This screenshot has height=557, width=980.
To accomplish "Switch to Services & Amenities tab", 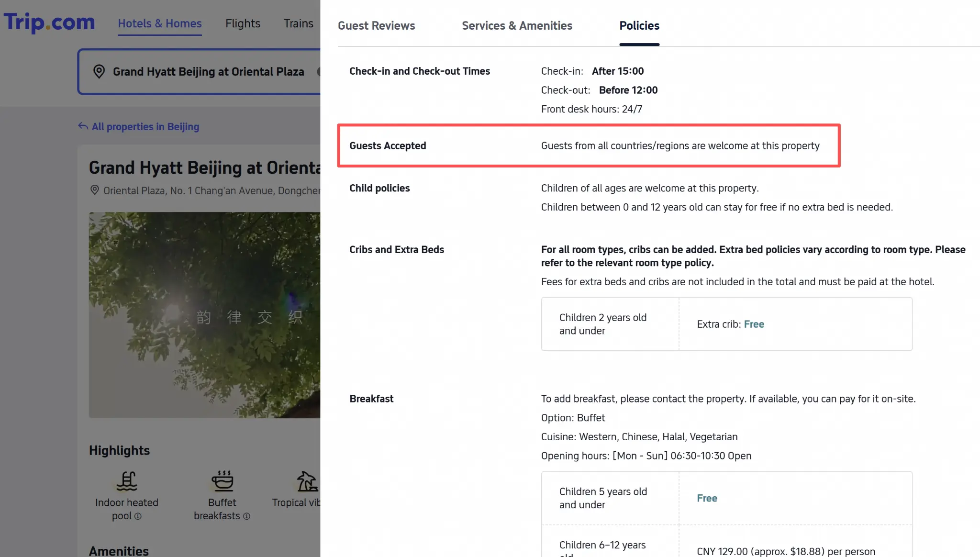I will [517, 25].
